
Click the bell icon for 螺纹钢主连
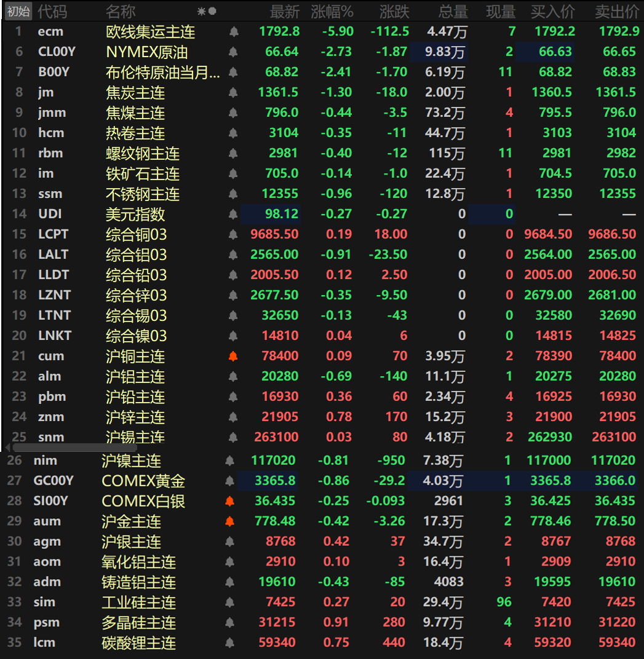pyautogui.click(x=233, y=154)
